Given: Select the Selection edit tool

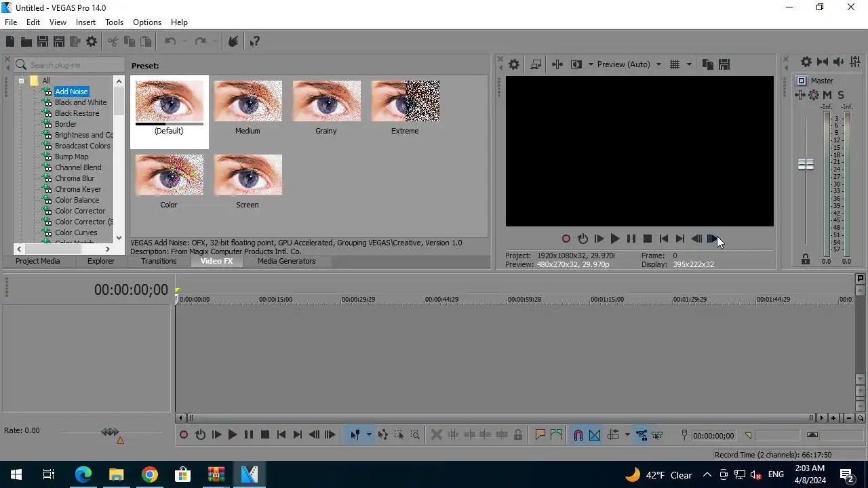Looking at the screenshot, I should tap(399, 435).
